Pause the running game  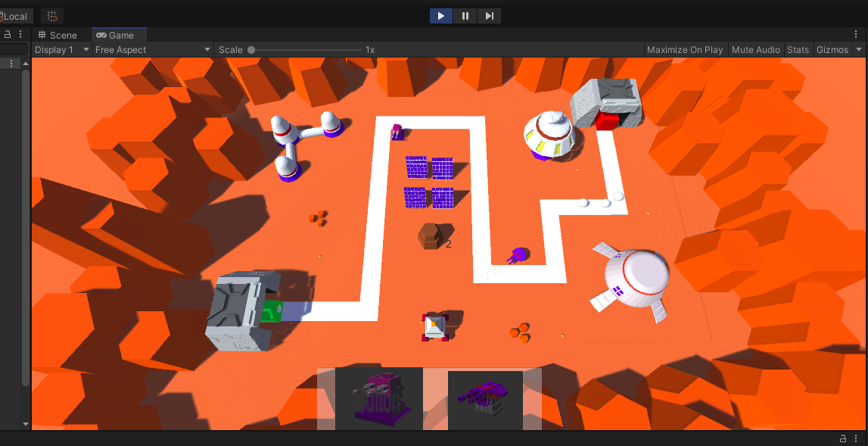click(x=465, y=16)
